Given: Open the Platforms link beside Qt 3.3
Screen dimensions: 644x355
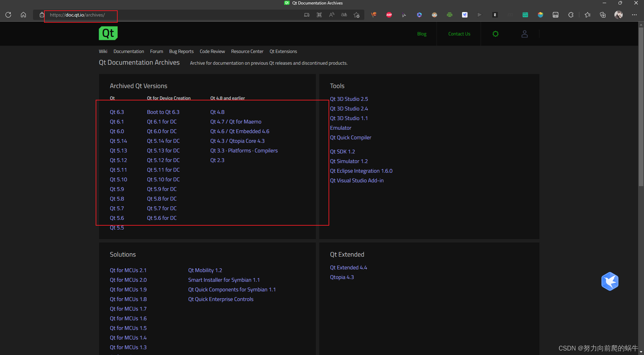Looking at the screenshot, I should pos(239,151).
